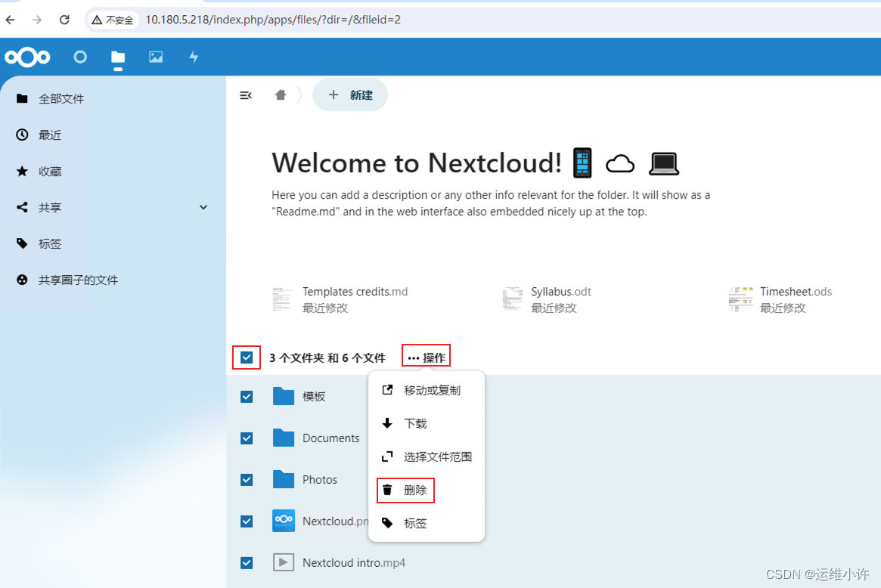Open Syllabus.odt recent file
The height and width of the screenshot is (588, 881).
(547, 299)
